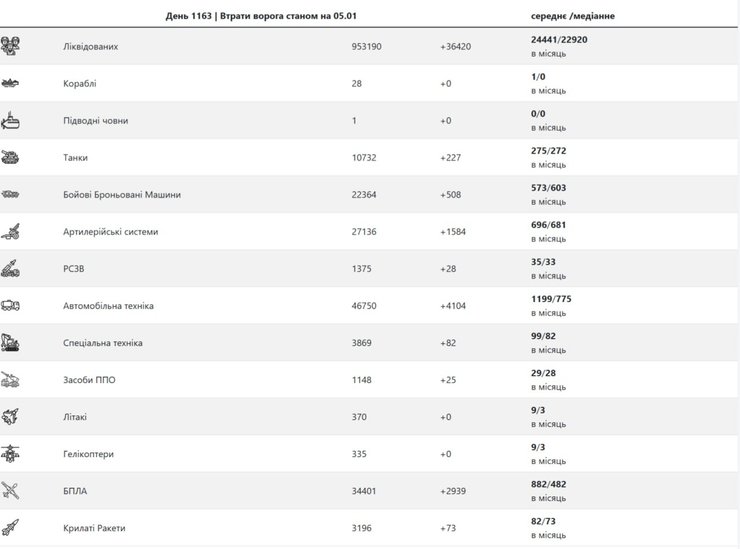Click the середнє /медіанне column header
This screenshot has height=549, width=740.
573,16
